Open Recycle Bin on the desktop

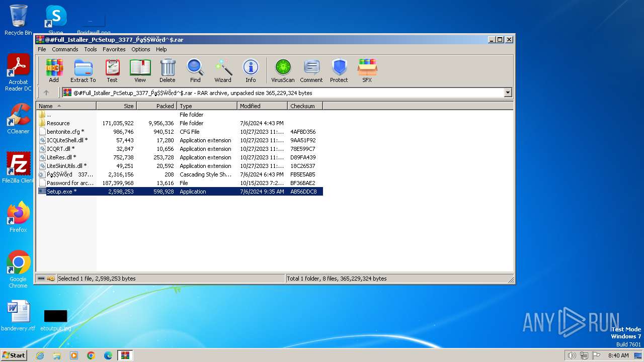click(x=18, y=20)
